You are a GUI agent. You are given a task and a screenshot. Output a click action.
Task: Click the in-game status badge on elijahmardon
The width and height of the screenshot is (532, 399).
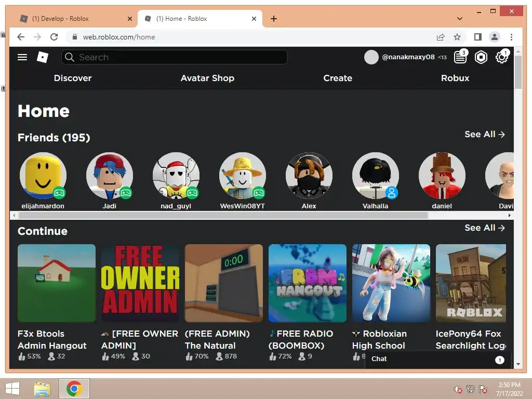point(59,193)
